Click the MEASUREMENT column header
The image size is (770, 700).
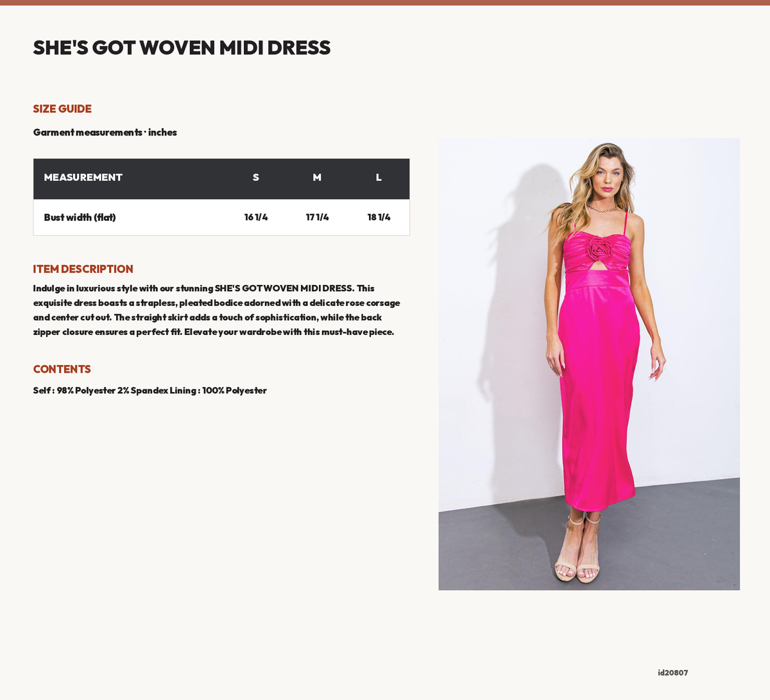[x=83, y=178]
